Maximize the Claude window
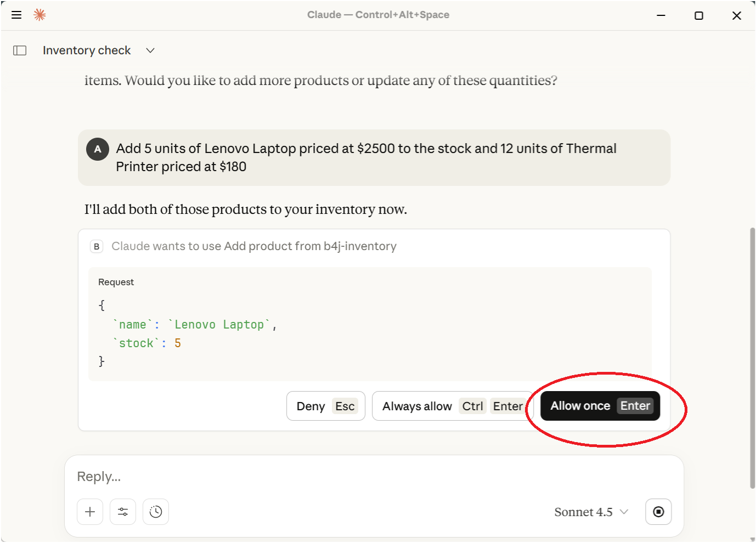This screenshot has height=543, width=756. click(x=698, y=15)
